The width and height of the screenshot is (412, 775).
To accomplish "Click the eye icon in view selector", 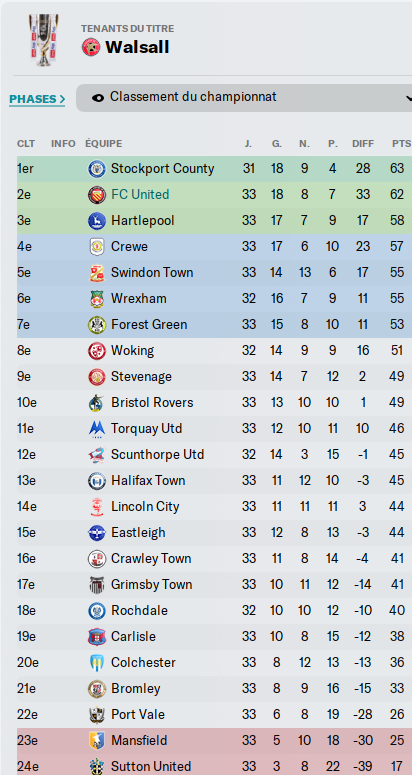I will coord(98,98).
